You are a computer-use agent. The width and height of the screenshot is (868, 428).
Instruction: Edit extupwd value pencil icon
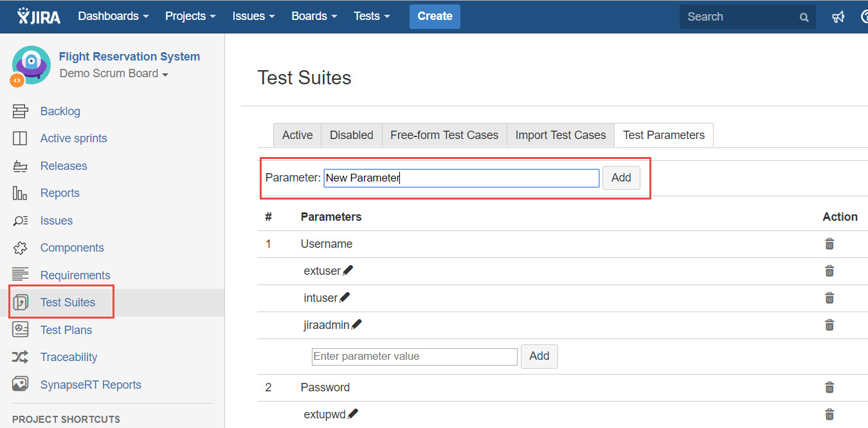click(x=353, y=414)
